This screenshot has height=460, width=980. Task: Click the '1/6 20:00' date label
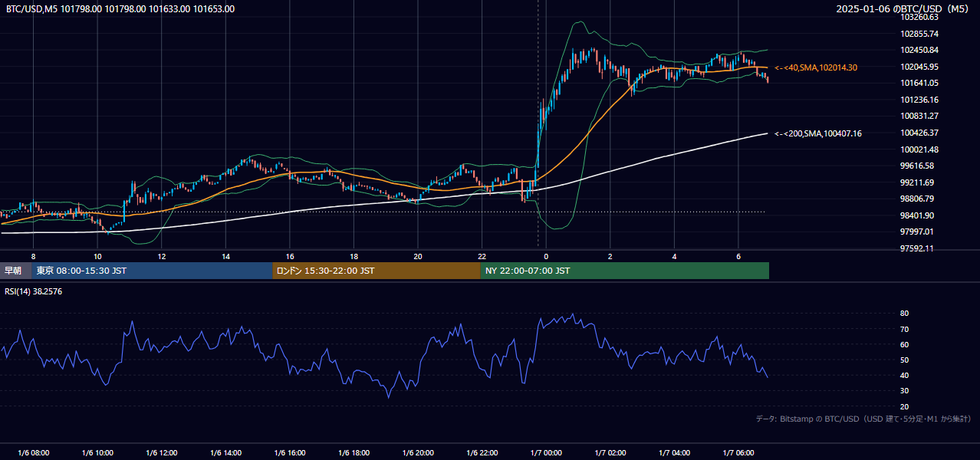[x=418, y=452]
